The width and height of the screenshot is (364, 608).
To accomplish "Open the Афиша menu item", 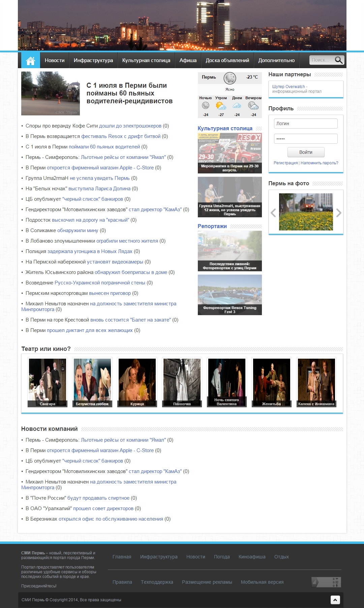I will 188,60.
